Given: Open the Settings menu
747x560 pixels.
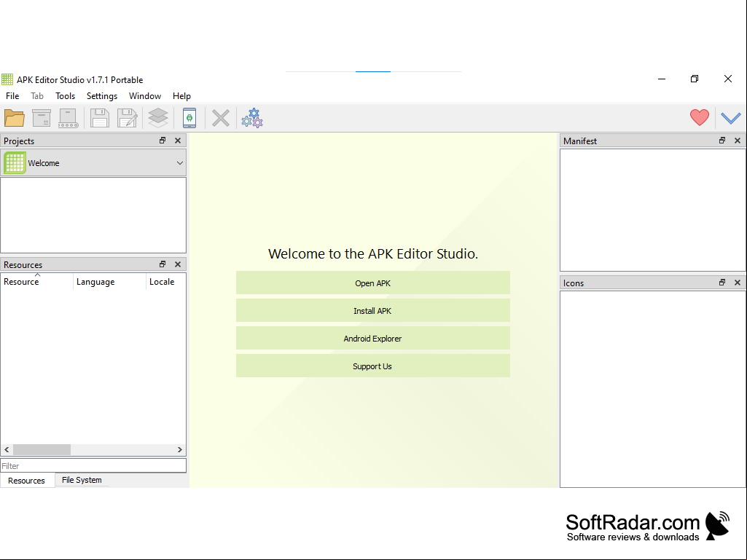Looking at the screenshot, I should pyautogui.click(x=102, y=95).
